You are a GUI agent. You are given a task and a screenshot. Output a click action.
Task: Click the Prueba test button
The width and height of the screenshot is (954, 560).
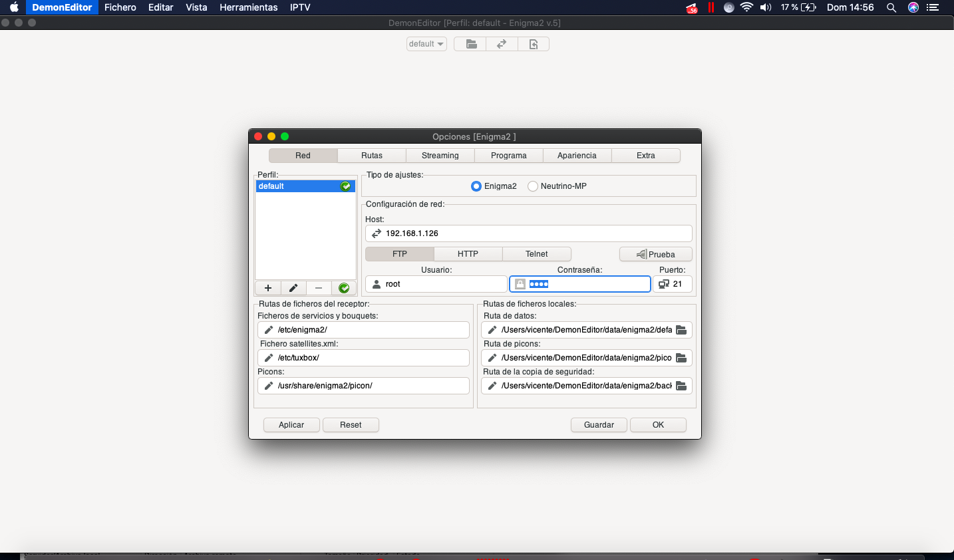[655, 254]
